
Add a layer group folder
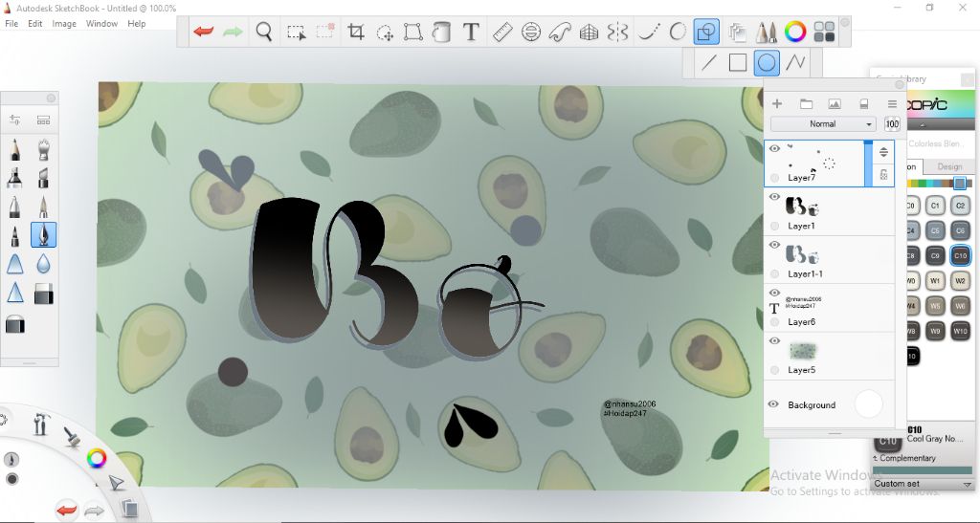tap(806, 103)
